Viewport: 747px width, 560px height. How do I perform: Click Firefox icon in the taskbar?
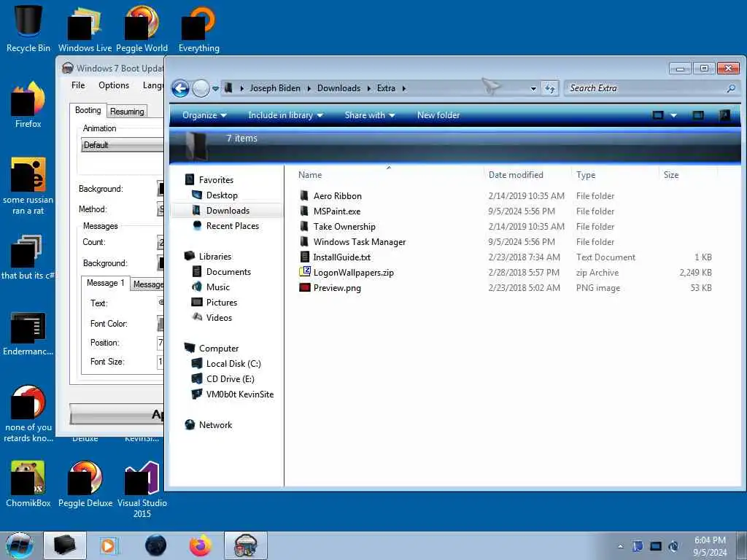[x=201, y=545]
